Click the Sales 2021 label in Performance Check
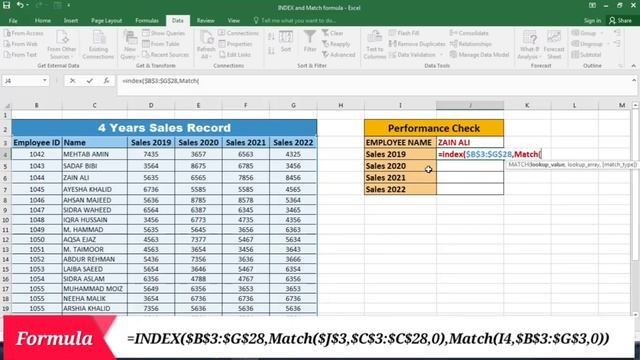The width and height of the screenshot is (640, 360). coord(400,178)
